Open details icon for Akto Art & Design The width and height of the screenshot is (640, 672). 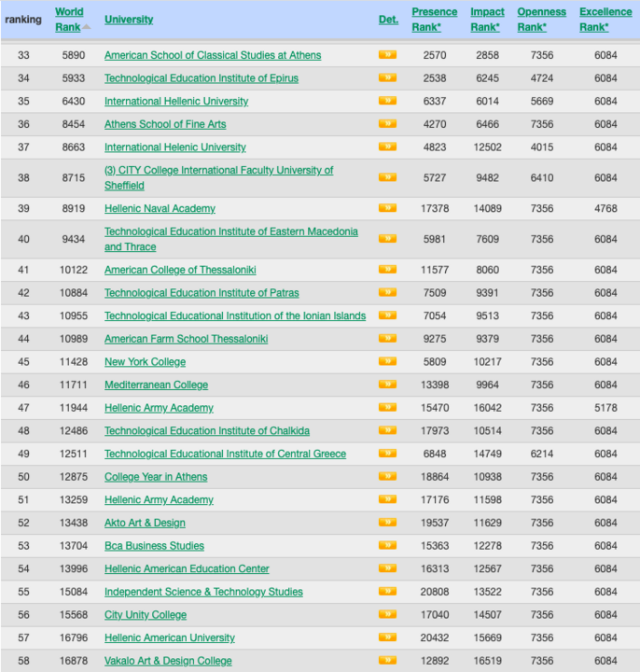[387, 523]
